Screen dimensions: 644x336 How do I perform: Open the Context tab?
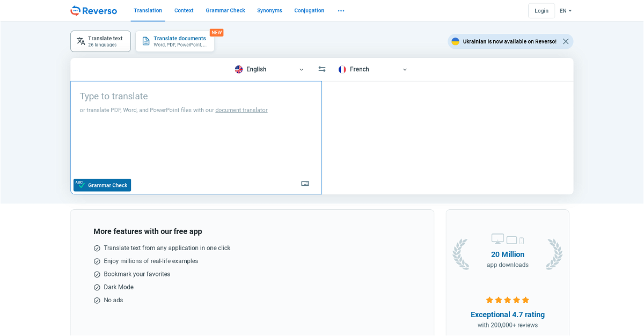click(184, 10)
